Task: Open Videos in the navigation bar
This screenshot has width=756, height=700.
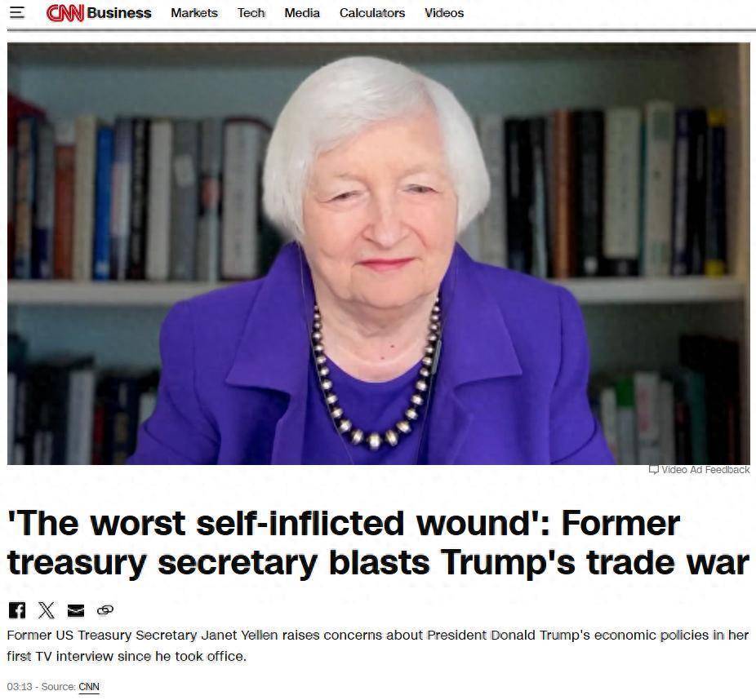Action: [x=444, y=13]
